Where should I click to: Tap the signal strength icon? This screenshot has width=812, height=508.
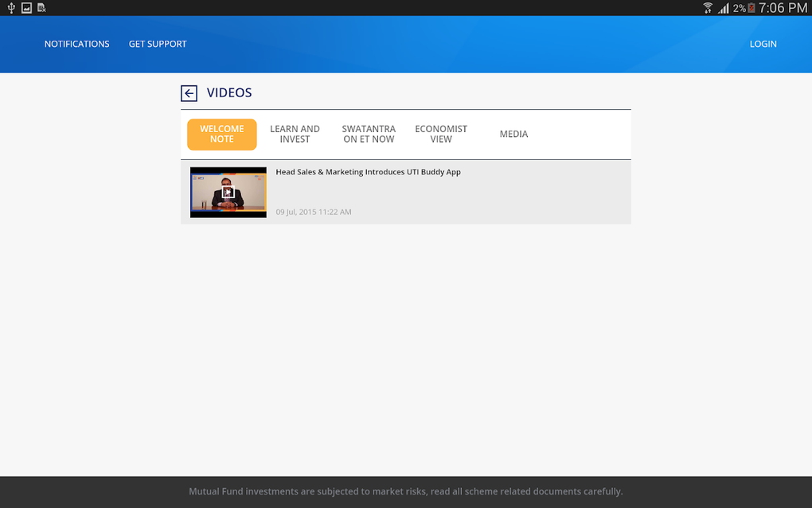(724, 8)
